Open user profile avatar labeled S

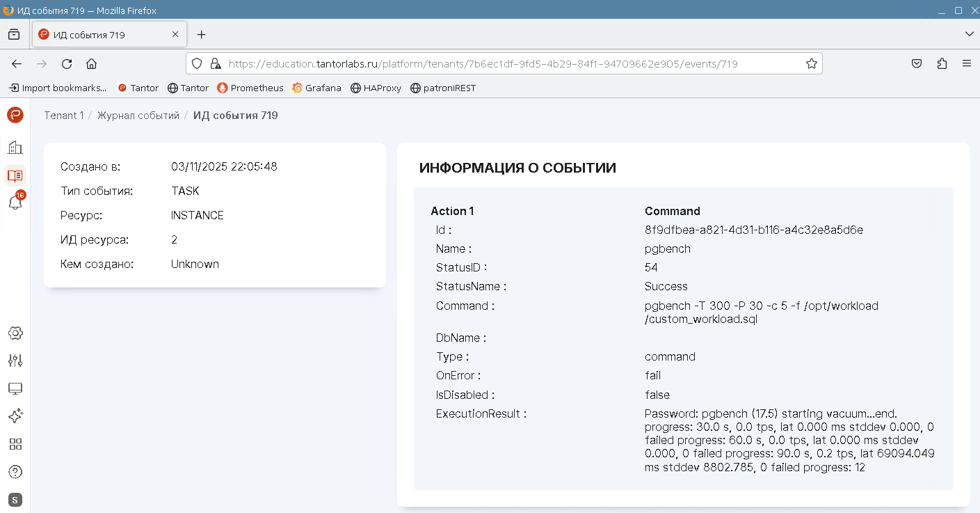[15, 499]
